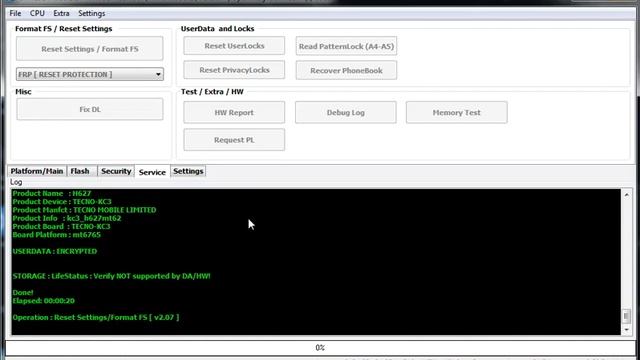Click 'Product Manfct : TECNO MOBILE LIMITED' line
The height and width of the screenshot is (360, 640).
(84, 210)
